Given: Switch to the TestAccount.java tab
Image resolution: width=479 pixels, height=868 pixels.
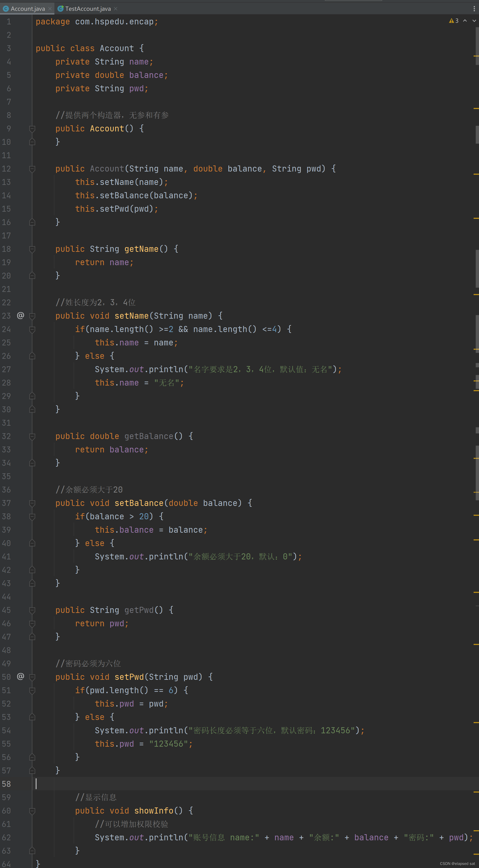Looking at the screenshot, I should pyautogui.click(x=88, y=9).
